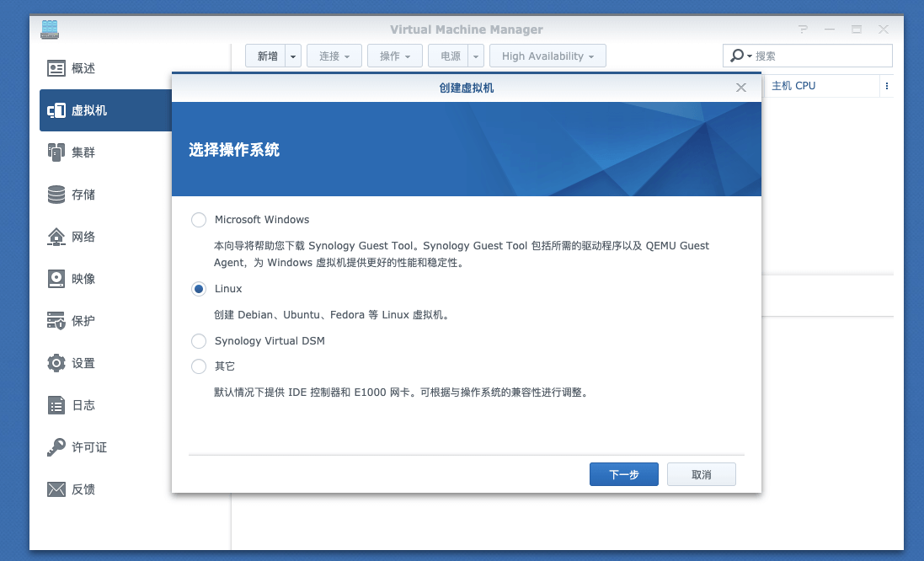924x561 pixels.
Task: Click the Linux description text
Action: point(333,315)
